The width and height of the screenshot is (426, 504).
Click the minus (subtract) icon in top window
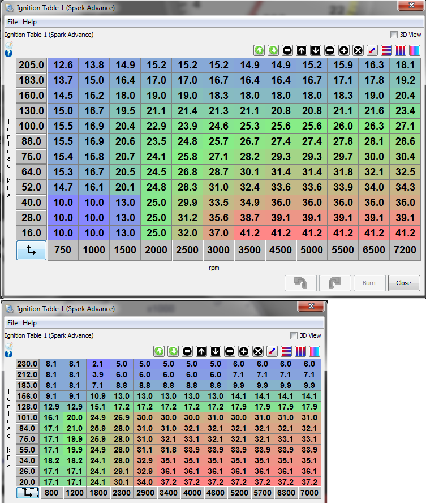[330, 50]
